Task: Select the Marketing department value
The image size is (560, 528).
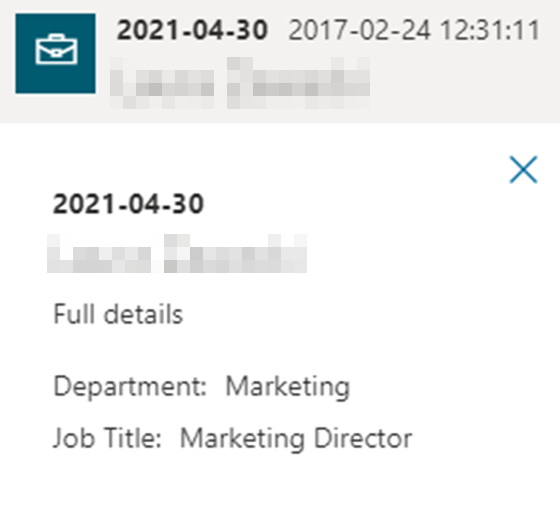Action: pos(288,387)
